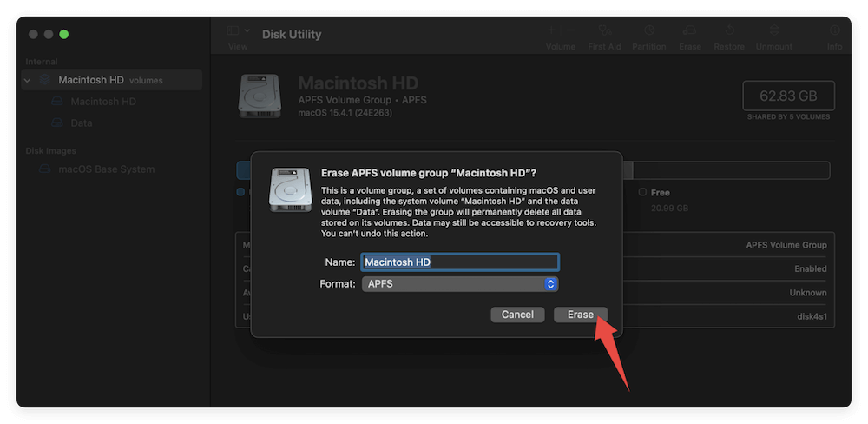Click the Enabled value in info table

pos(810,268)
